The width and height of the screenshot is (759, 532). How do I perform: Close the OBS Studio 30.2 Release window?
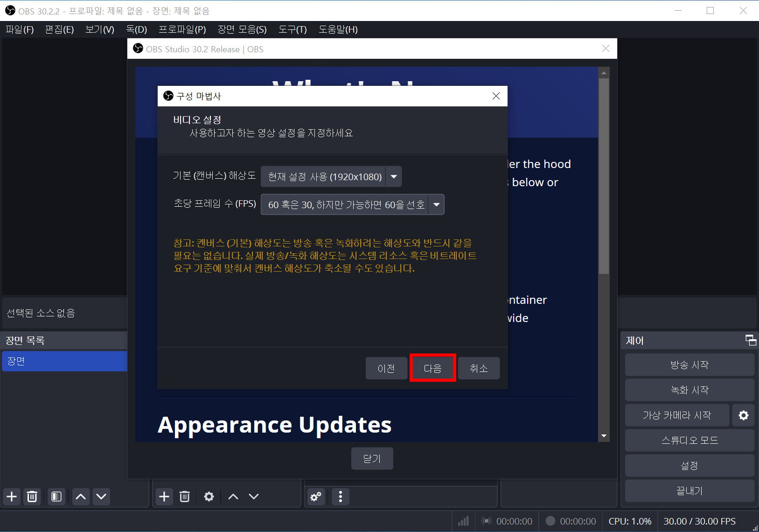(x=606, y=49)
